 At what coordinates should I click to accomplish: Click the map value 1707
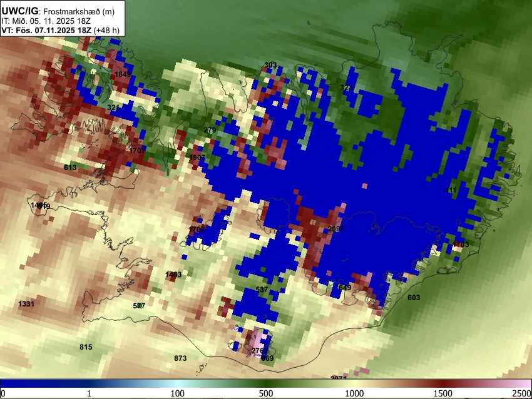[x=137, y=150]
